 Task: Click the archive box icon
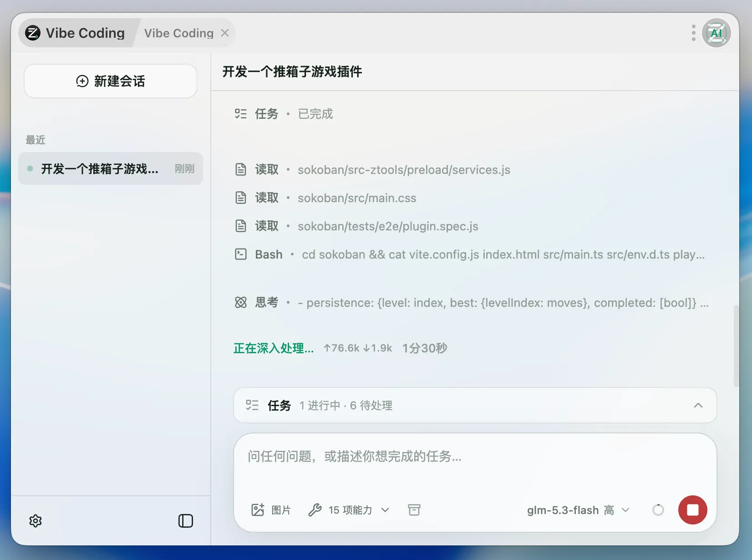tap(414, 510)
